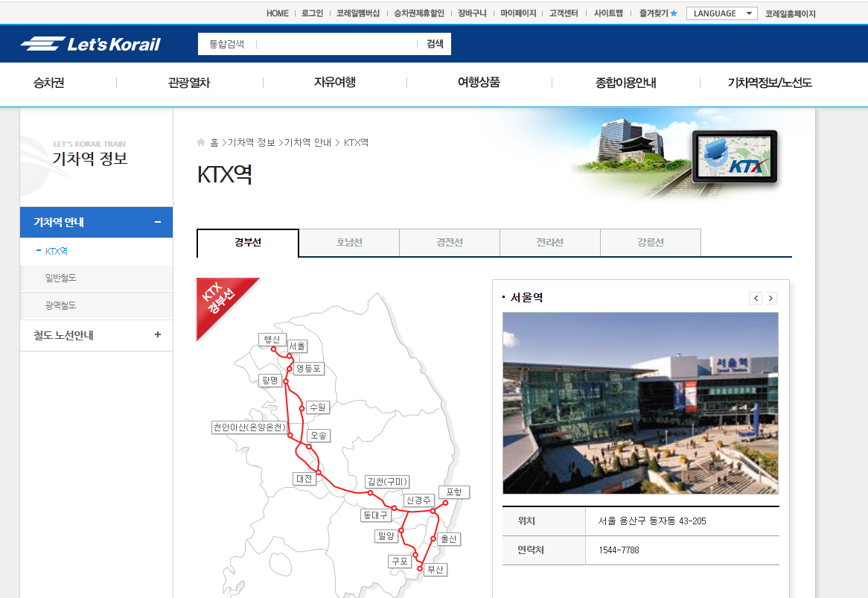Click the phone number 1544-7788
The height and width of the screenshot is (598, 868).
[x=619, y=550]
